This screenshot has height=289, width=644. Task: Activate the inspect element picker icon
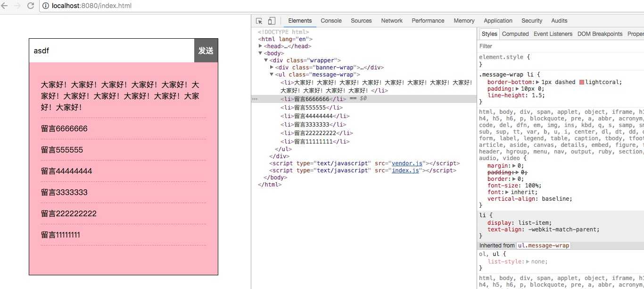tap(259, 21)
